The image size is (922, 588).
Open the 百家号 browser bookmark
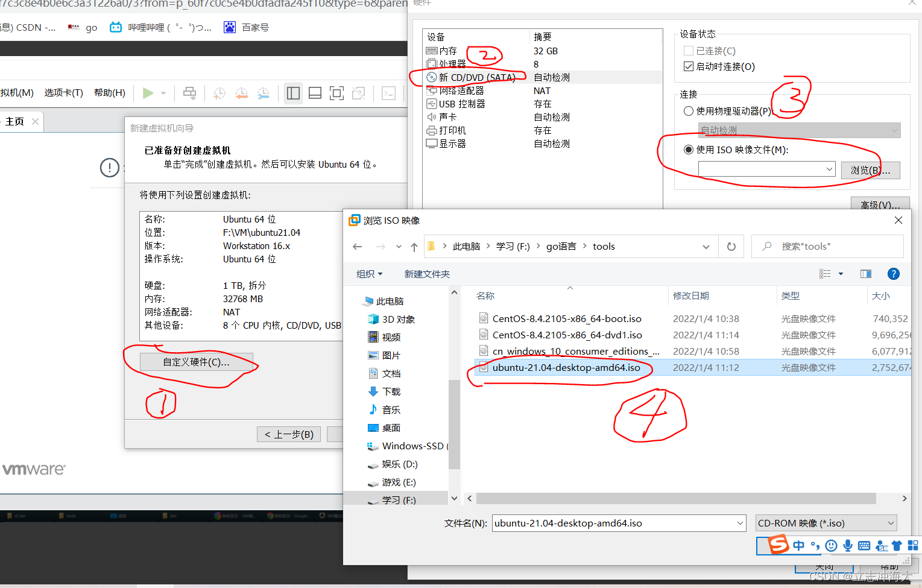[x=247, y=27]
